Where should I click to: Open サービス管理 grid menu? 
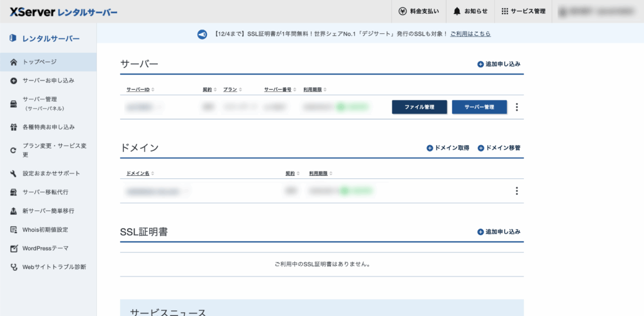pos(523,11)
